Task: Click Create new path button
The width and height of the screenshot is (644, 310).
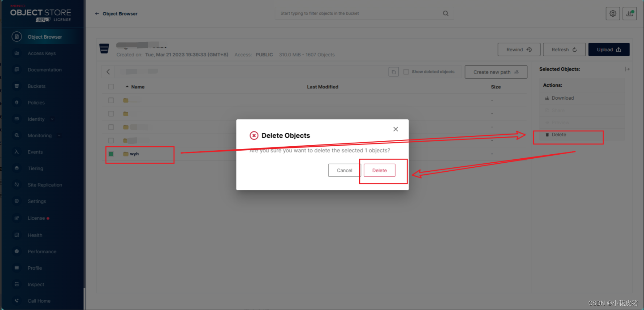Action: coord(496,72)
